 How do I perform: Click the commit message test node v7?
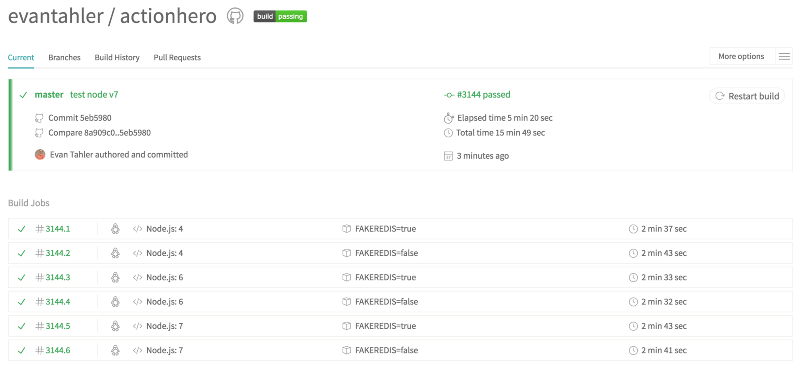(x=94, y=94)
